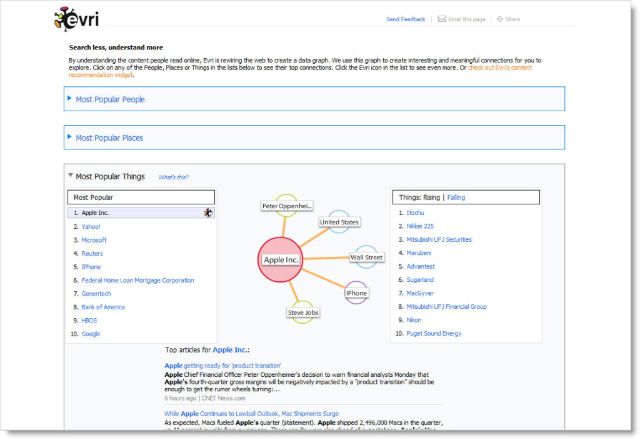Open Nikon in the Rising list
Viewport: 640px width, 439px height.
click(x=414, y=320)
